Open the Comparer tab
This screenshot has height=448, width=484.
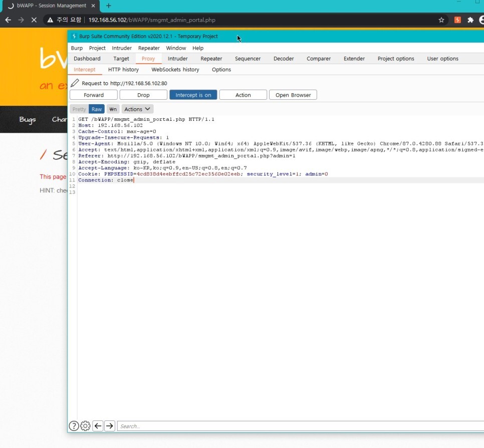click(x=319, y=58)
